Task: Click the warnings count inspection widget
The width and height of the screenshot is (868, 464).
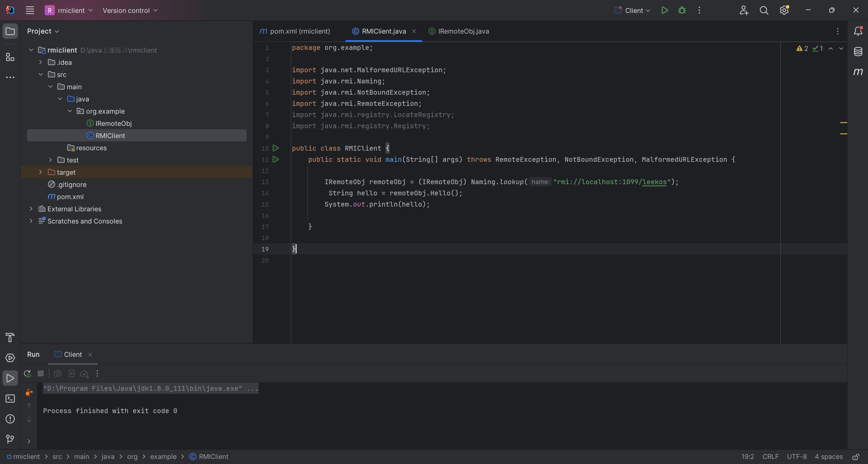Action: 802,49
